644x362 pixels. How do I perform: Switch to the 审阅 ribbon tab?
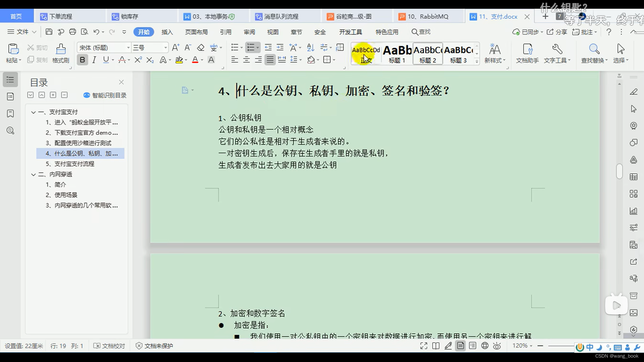pyautogui.click(x=249, y=32)
